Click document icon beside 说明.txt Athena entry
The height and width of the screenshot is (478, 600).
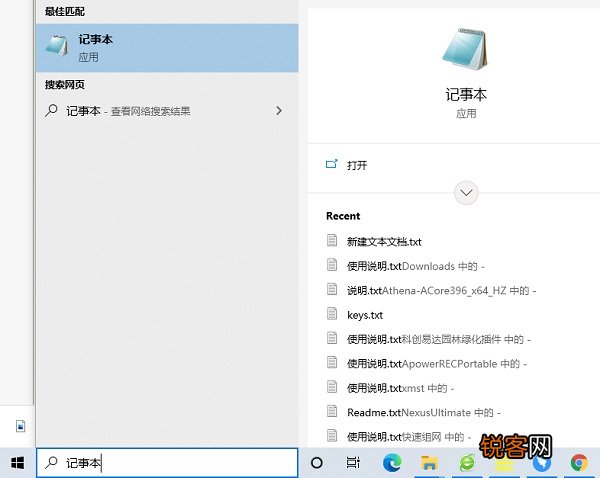[332, 289]
